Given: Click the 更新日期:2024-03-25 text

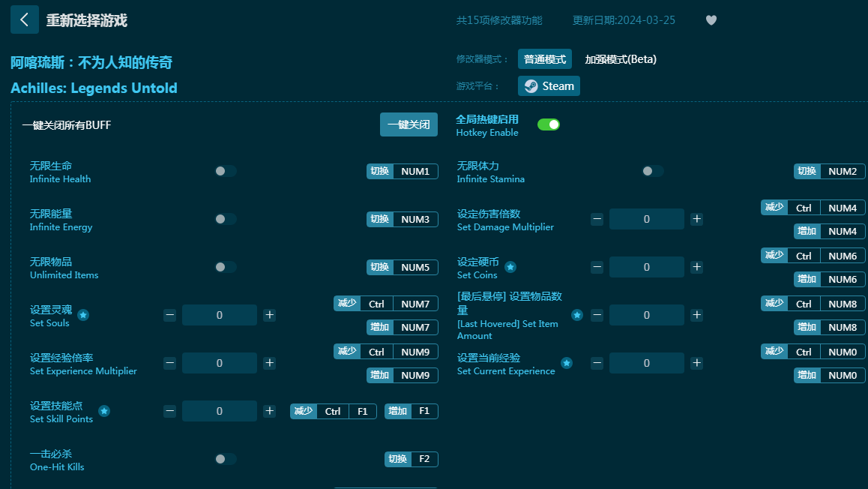Looking at the screenshot, I should click(x=624, y=20).
